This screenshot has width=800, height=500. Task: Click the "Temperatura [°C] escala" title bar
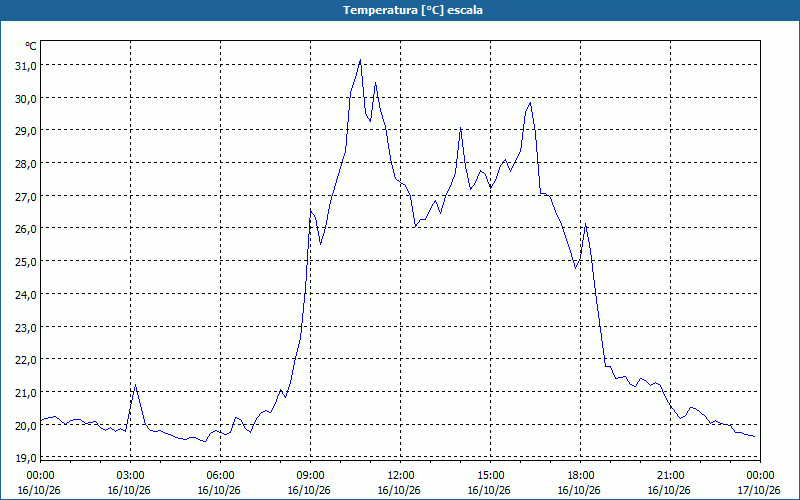click(400, 10)
